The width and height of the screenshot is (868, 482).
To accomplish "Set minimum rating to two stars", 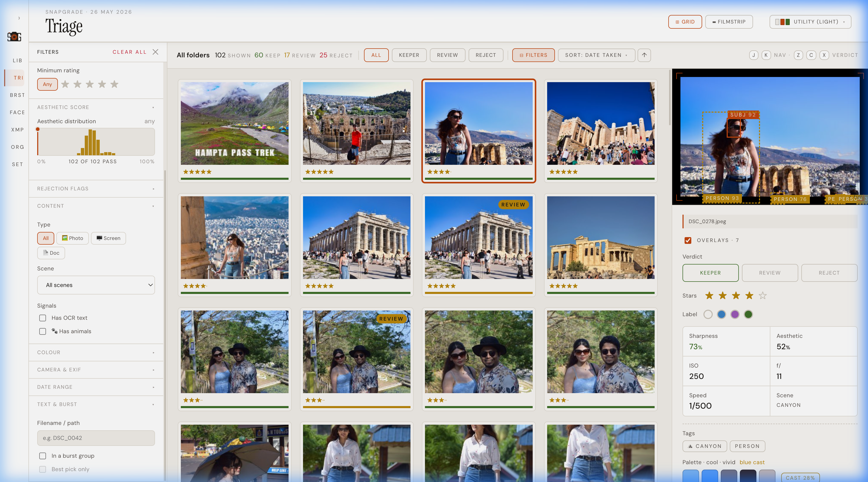I will coord(78,84).
